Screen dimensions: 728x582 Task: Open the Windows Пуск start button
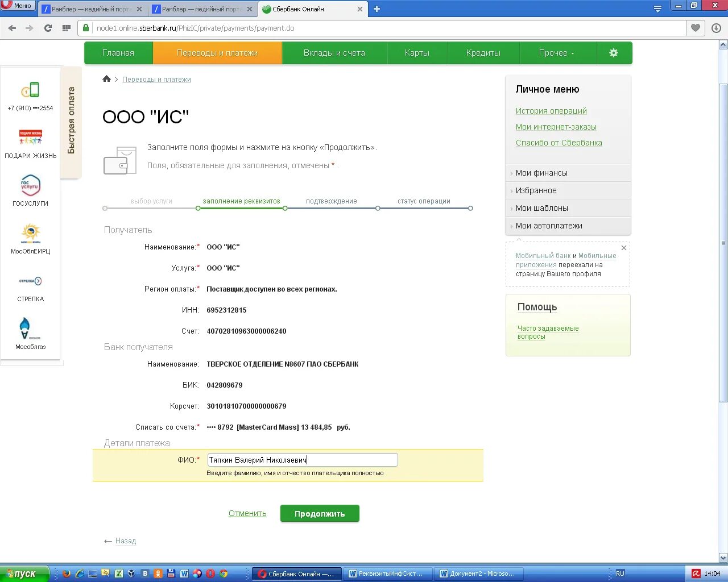(x=24, y=573)
